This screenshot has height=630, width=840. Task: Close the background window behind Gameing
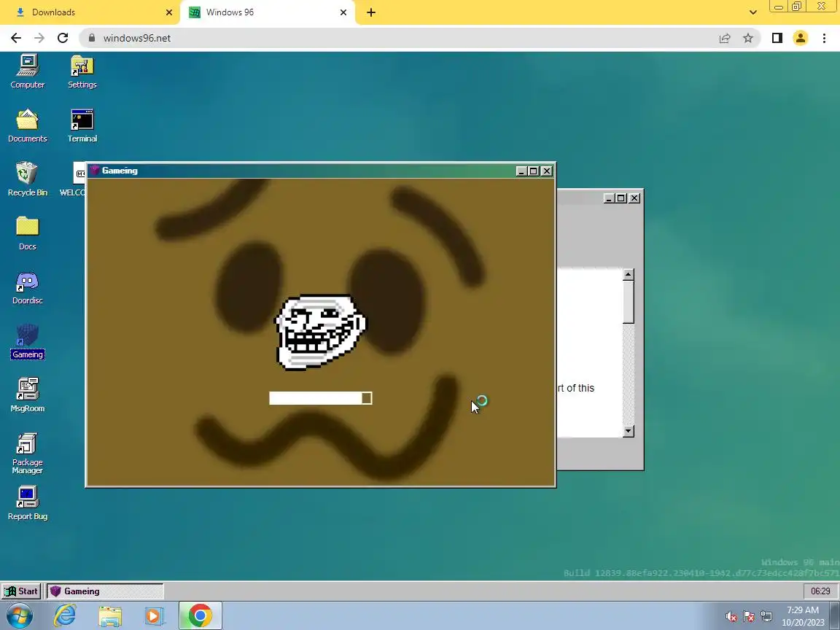pyautogui.click(x=634, y=198)
